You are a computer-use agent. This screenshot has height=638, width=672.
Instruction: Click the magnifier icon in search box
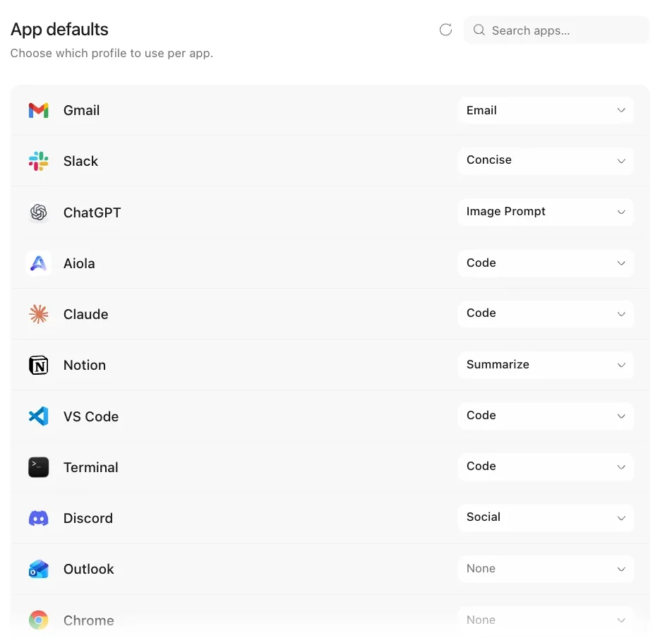(479, 30)
